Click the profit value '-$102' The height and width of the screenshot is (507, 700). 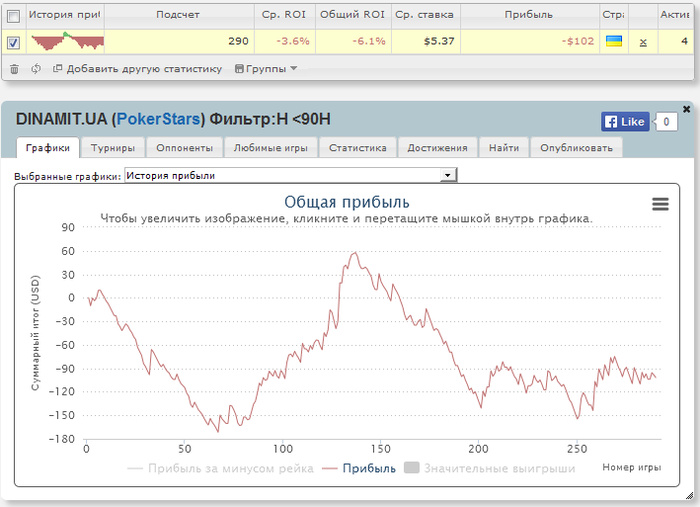pos(578,42)
